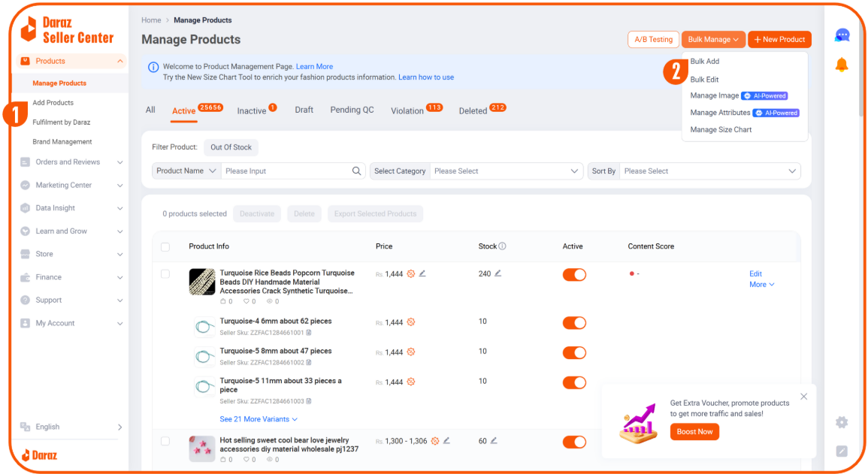Click the pencil edit icon beside stock 240
Screen dimensions: 868x474
coord(498,273)
